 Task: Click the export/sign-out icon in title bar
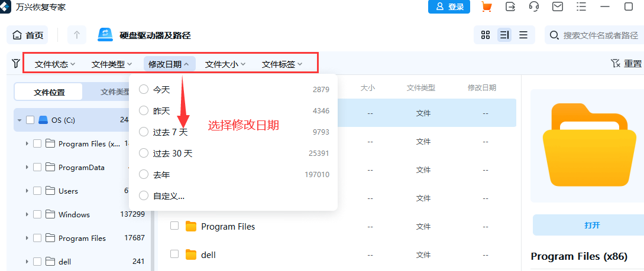point(510,6)
